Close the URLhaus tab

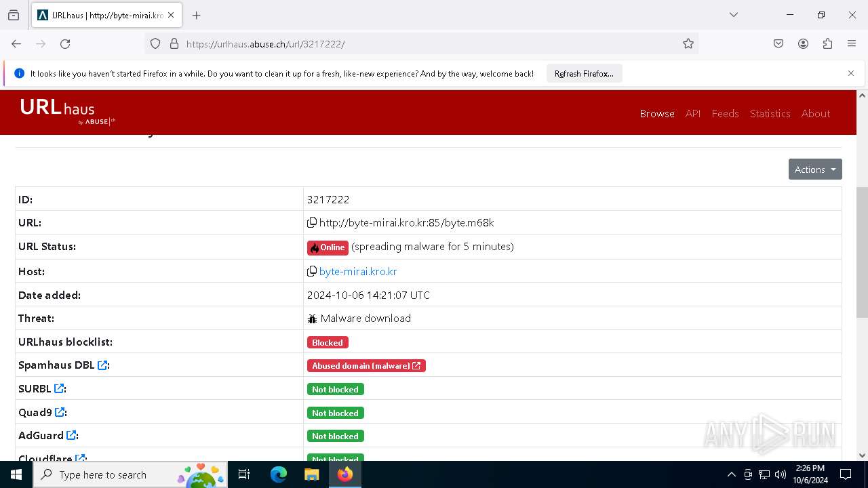pos(171,15)
